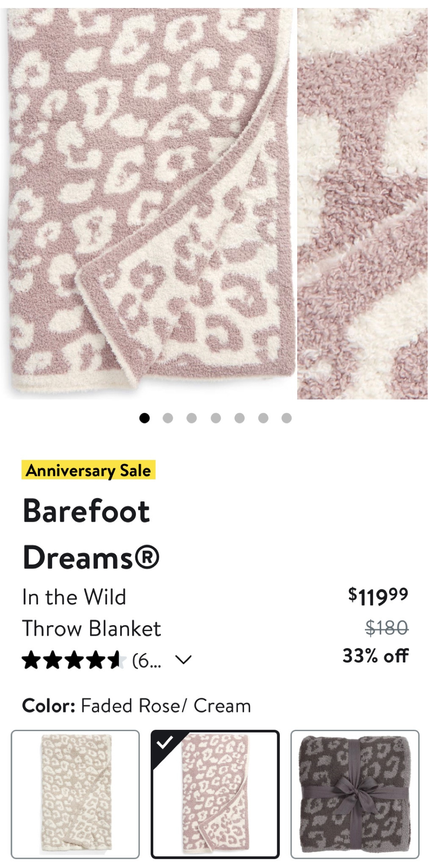
Task: Select the Faded Rose/Cream color swatch
Action: [x=215, y=794]
